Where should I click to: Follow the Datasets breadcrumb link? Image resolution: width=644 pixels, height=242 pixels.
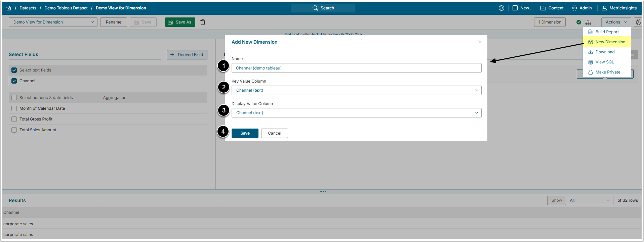pyautogui.click(x=28, y=8)
